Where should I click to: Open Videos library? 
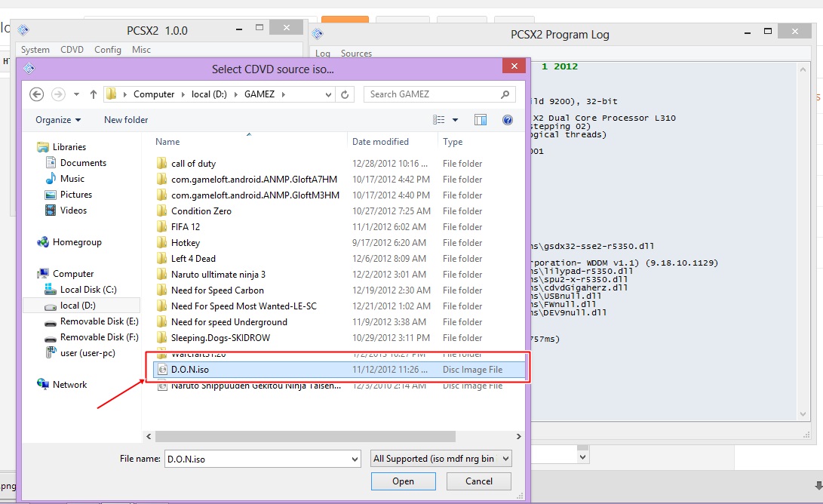(x=66, y=210)
